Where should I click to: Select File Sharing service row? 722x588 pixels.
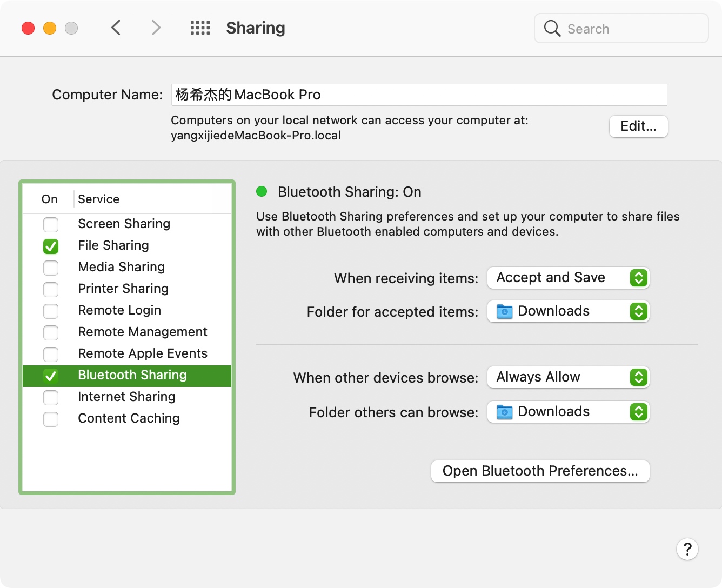click(x=127, y=245)
